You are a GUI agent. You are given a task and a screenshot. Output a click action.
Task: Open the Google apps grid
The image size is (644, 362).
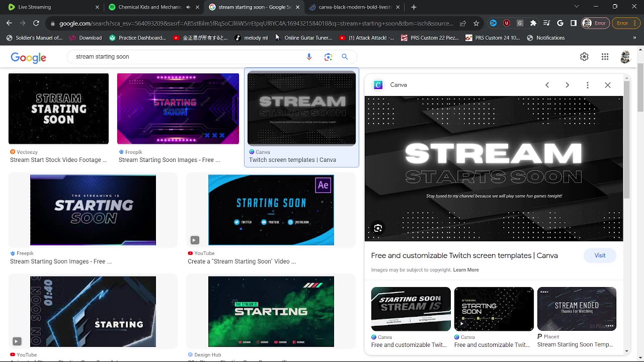click(605, 57)
